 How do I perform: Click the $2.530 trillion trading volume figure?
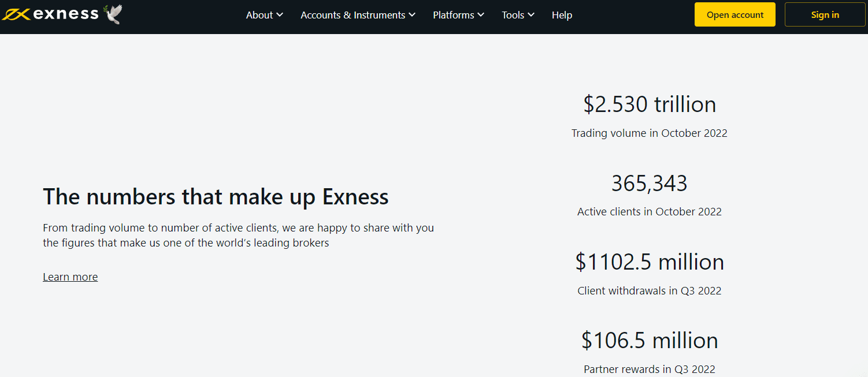pyautogui.click(x=648, y=104)
